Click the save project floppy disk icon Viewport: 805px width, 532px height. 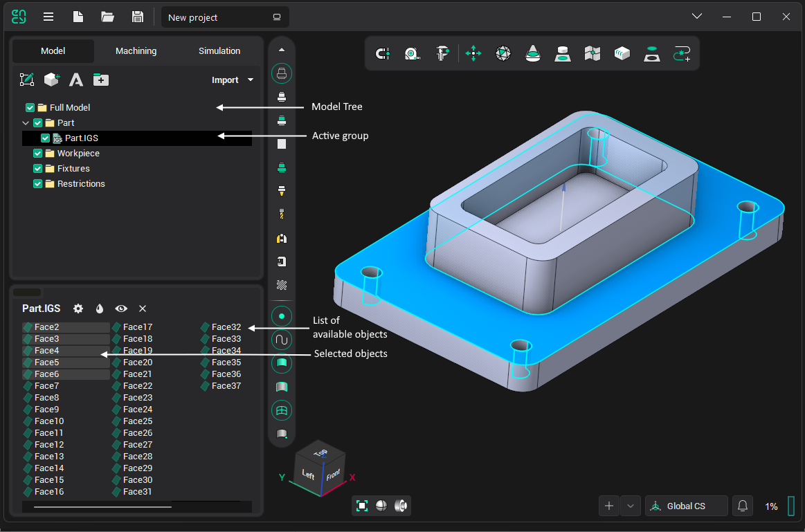(x=138, y=17)
